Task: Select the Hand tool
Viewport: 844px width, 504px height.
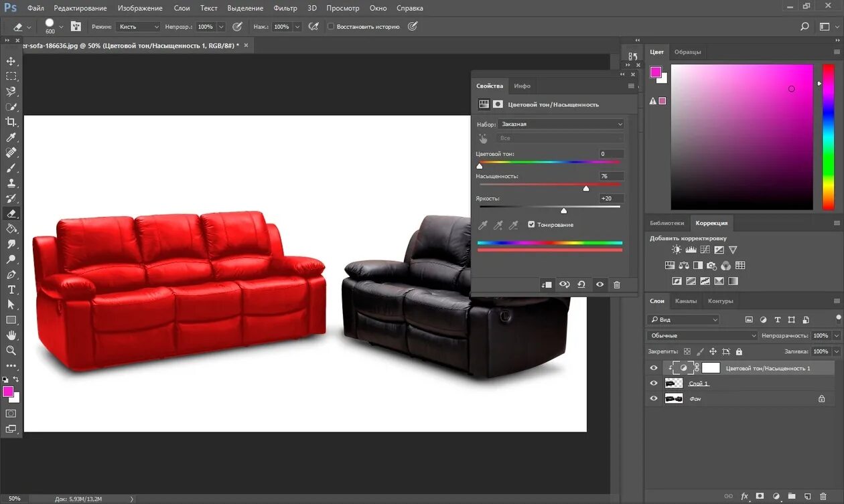Action: (x=11, y=335)
